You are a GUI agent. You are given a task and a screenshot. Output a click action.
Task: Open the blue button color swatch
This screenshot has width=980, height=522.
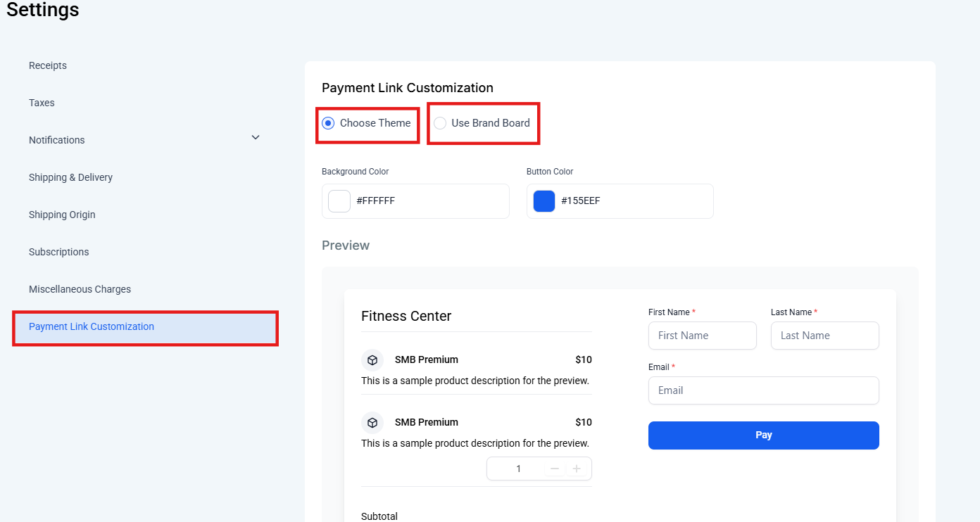pyautogui.click(x=544, y=201)
